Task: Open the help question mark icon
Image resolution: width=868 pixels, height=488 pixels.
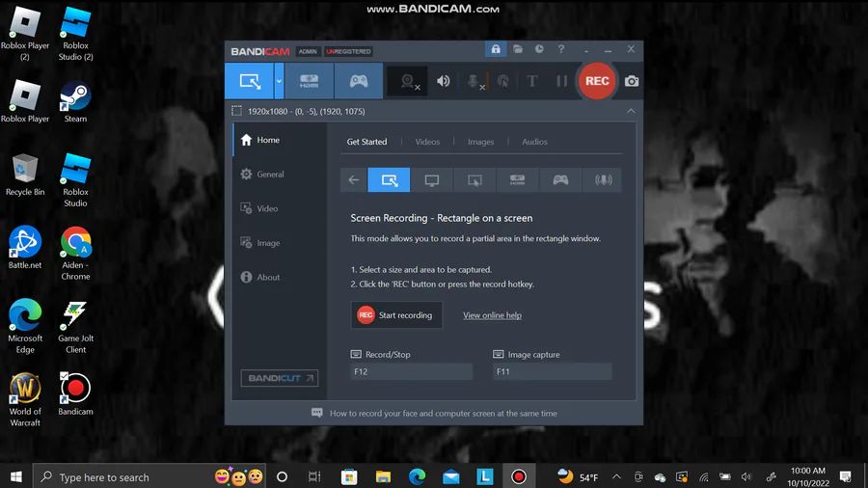Action: (560, 49)
